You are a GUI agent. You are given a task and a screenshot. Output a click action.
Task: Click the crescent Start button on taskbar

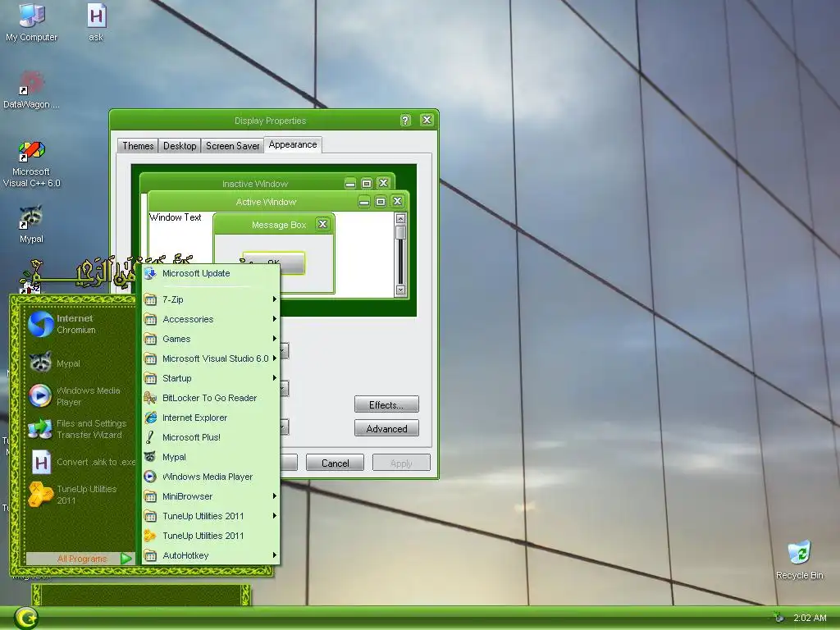click(x=25, y=619)
